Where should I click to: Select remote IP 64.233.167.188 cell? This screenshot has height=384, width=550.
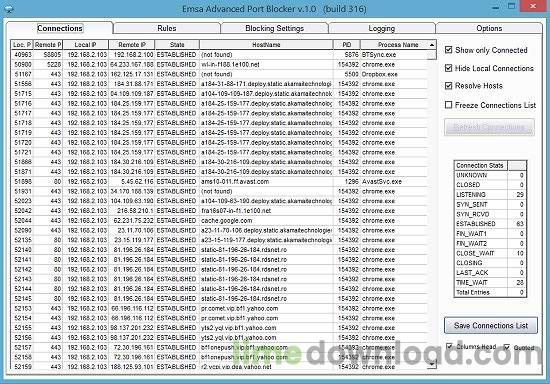132,65
